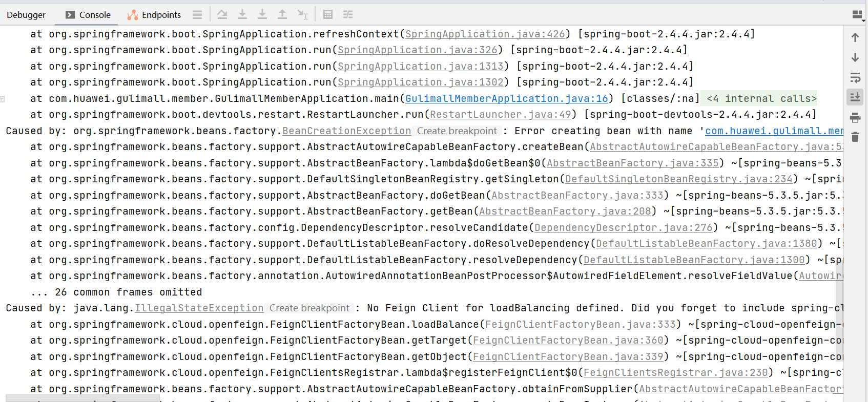Click the horizontal scrollbar thumb at bottom

pyautogui.click(x=82, y=398)
